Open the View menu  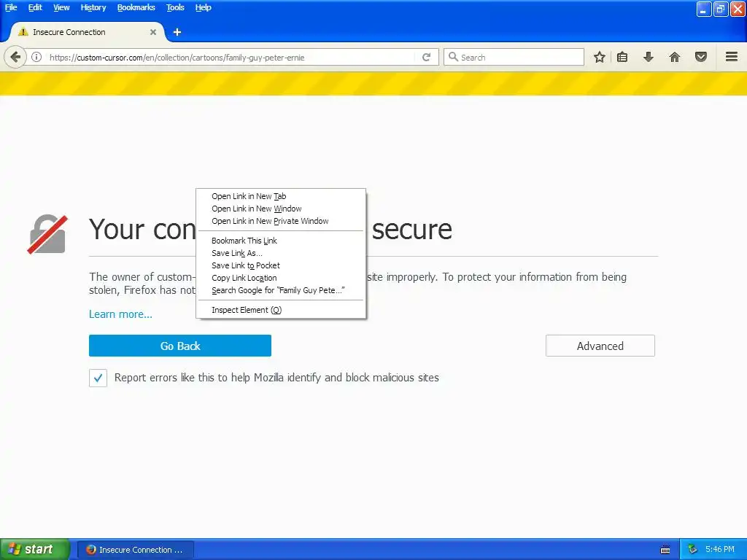click(61, 7)
